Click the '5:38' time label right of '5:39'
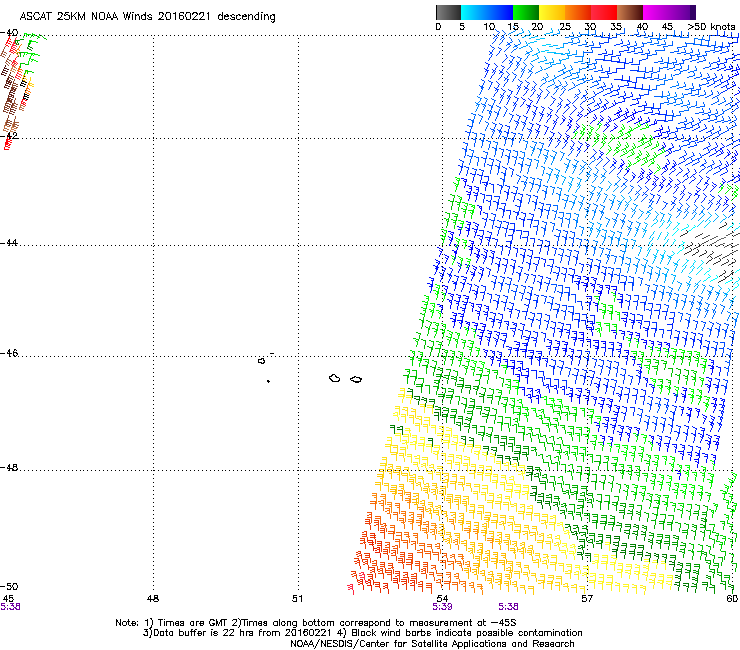740x650 pixels. click(508, 607)
